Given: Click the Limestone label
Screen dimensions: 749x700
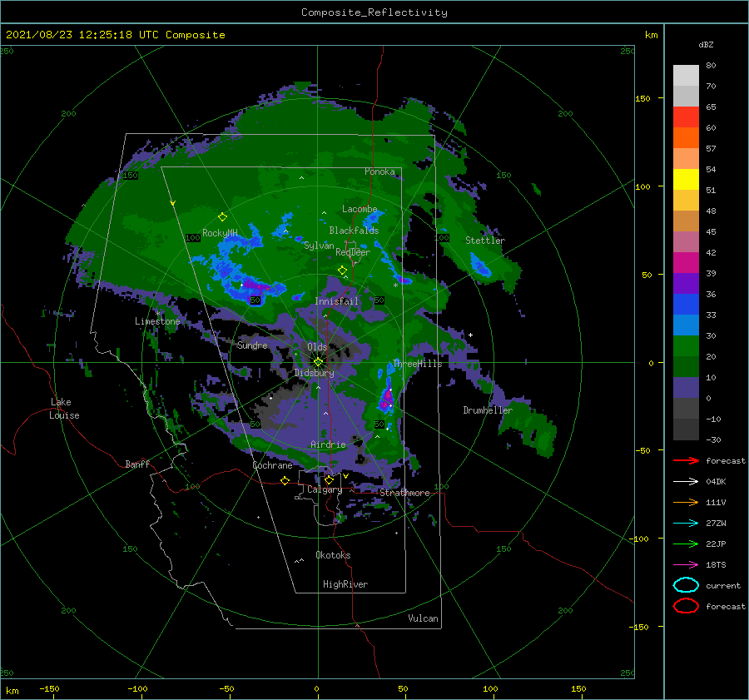Looking at the screenshot, I should click(x=157, y=321).
